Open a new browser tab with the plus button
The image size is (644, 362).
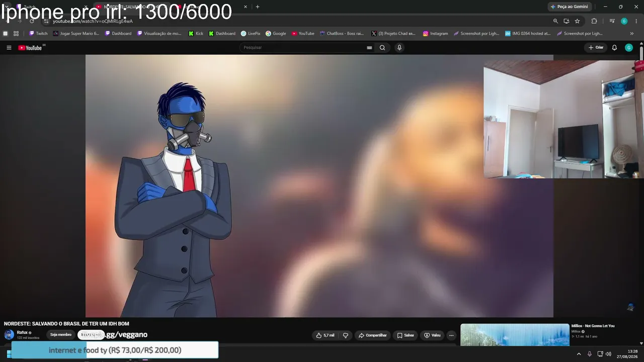point(258,7)
